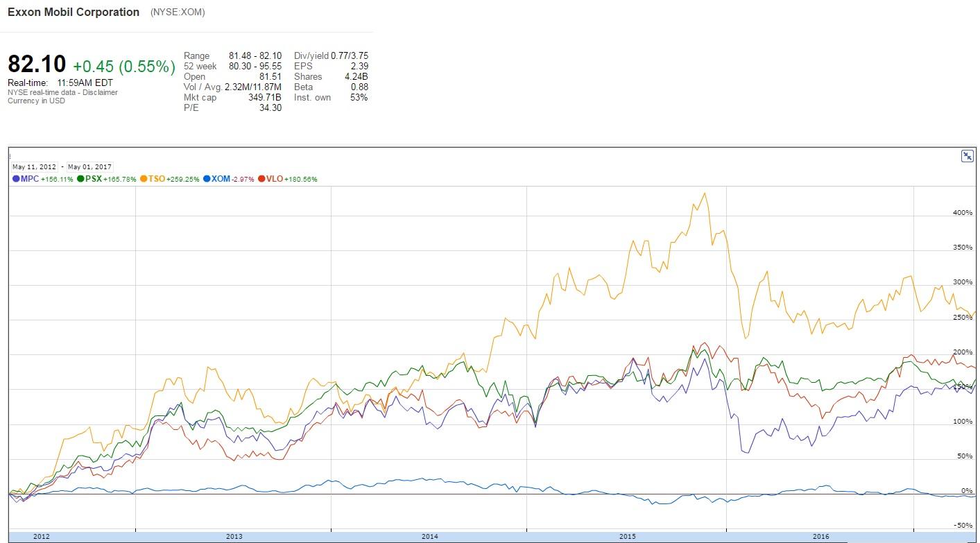Select the TSO ticker label in legend
980x543 pixels.
pyautogui.click(x=157, y=179)
